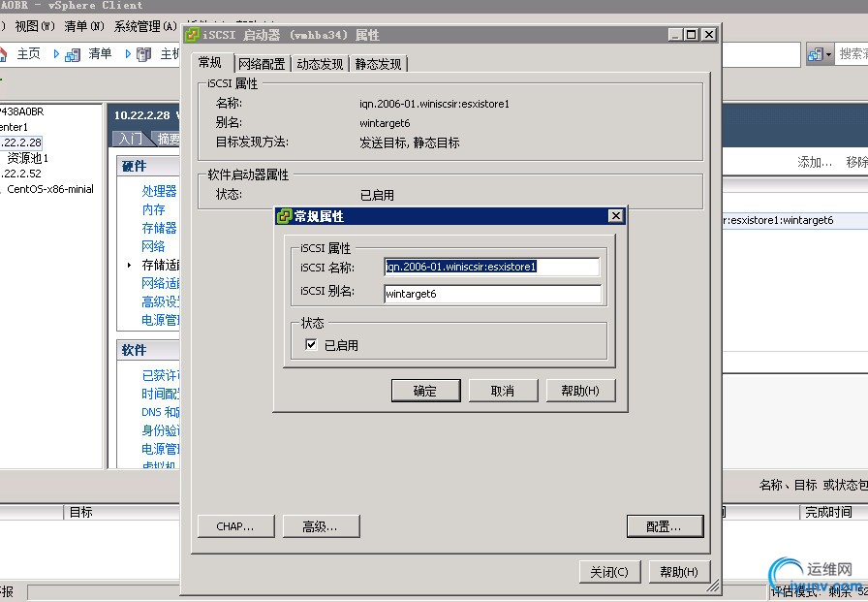868x602 pixels.
Task: Click the 确定 button
Action: 425,391
